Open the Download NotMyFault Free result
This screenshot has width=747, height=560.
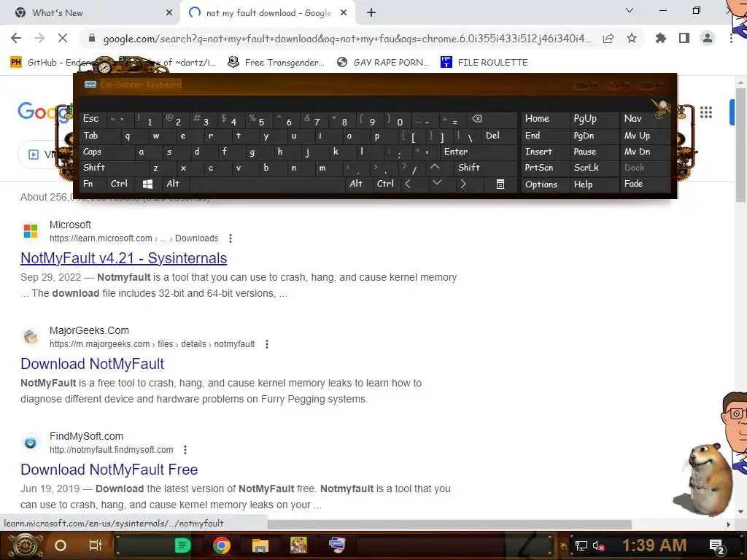point(109,470)
